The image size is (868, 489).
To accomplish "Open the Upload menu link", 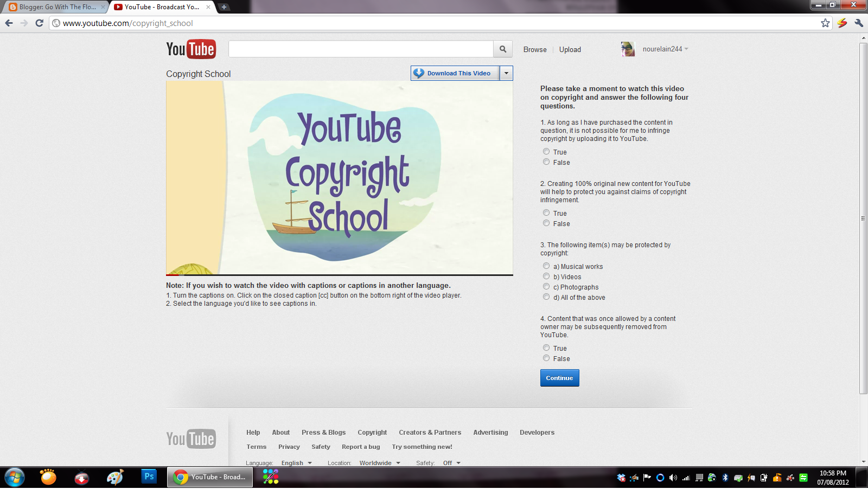I will (x=570, y=49).
